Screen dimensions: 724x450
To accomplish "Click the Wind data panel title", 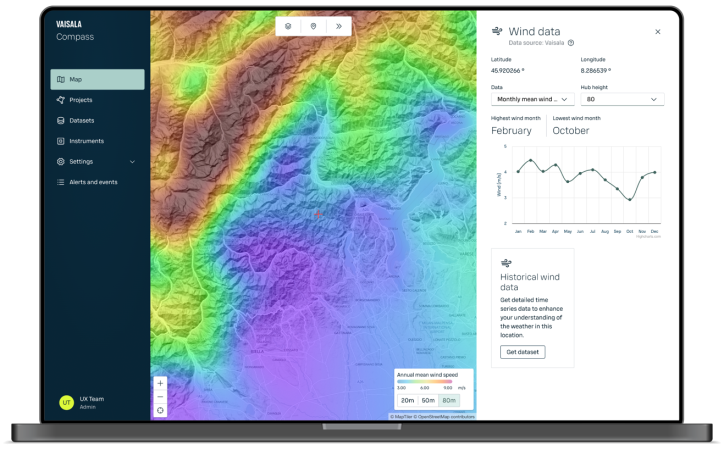I will point(534,31).
